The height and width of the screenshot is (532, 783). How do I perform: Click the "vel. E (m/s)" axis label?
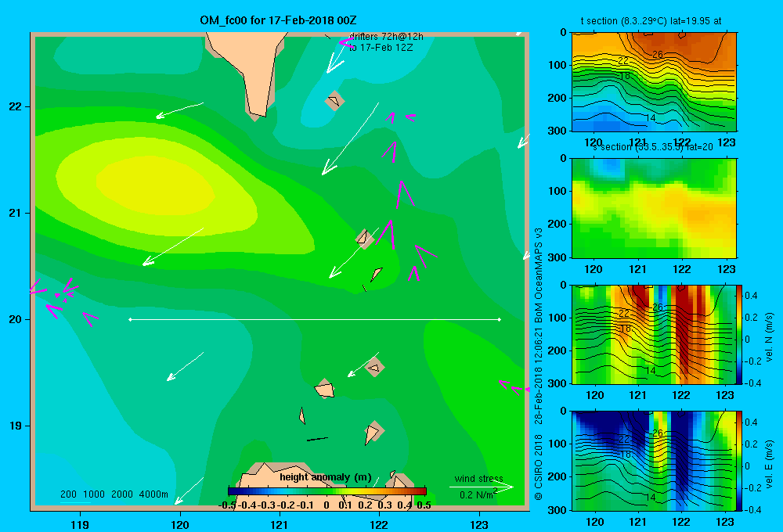coord(770,464)
